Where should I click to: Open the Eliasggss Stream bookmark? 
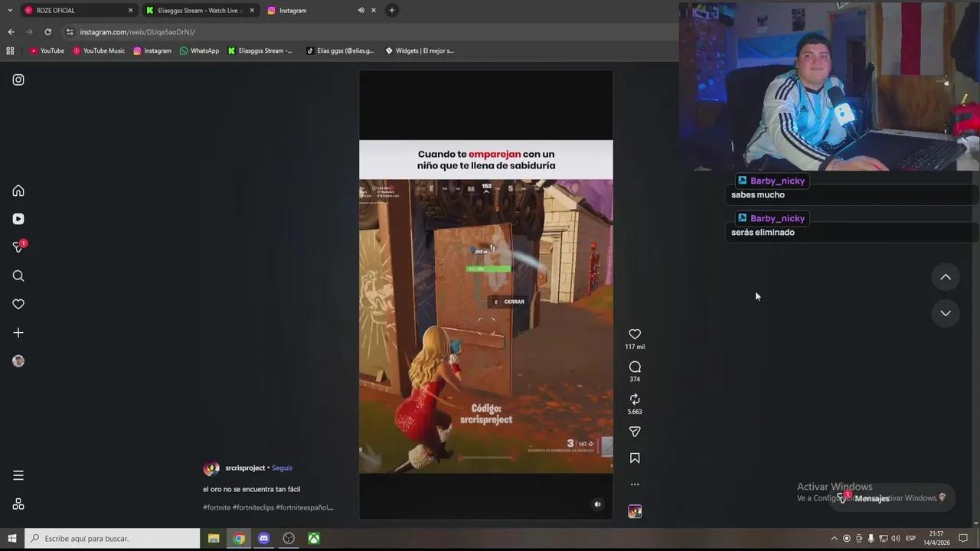click(x=260, y=51)
